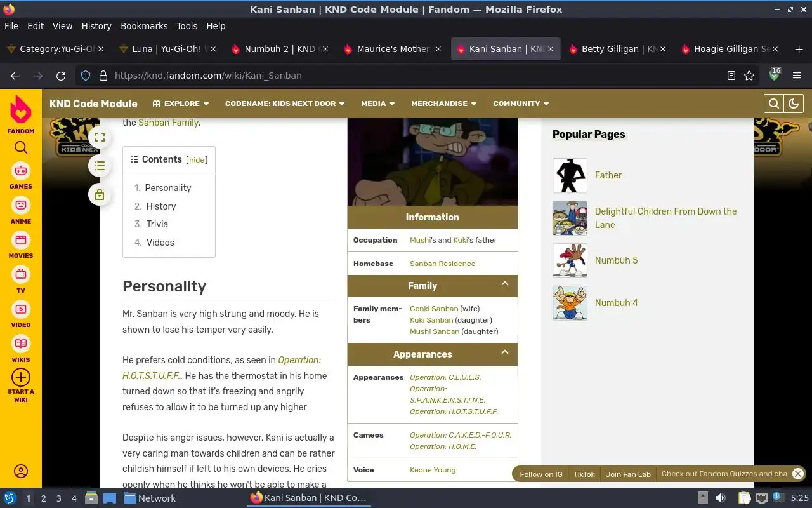Click the tracking protection shield icon
812x508 pixels.
coord(86,76)
